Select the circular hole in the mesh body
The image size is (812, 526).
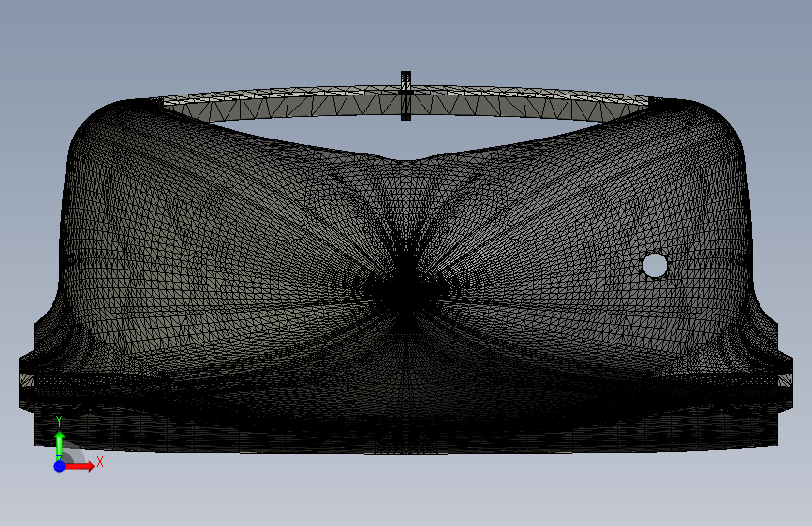655,265
